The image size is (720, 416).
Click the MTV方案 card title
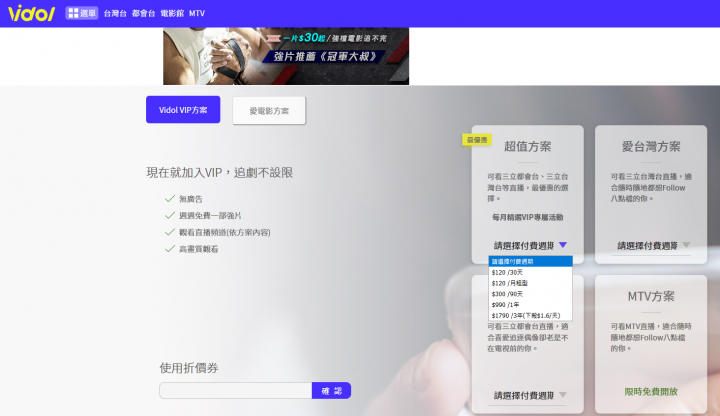(x=651, y=297)
